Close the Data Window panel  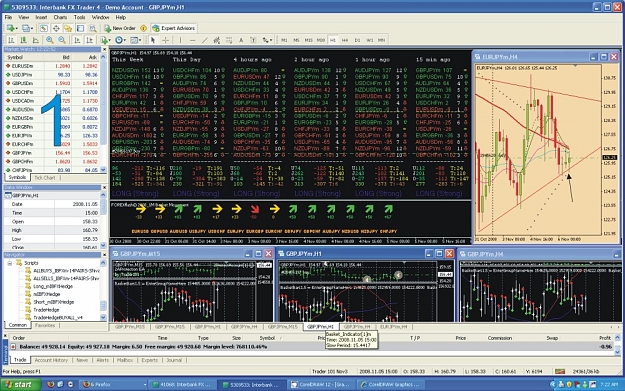[x=104, y=187]
